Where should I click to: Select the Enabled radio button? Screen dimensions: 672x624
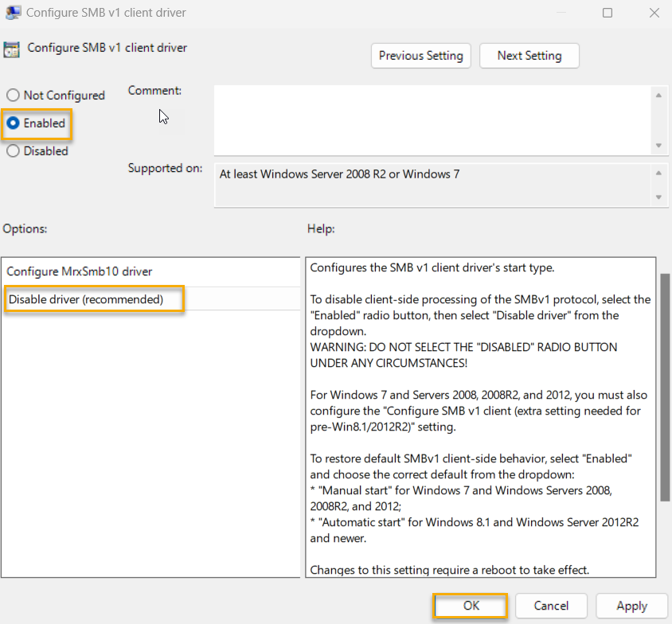pyautogui.click(x=13, y=123)
